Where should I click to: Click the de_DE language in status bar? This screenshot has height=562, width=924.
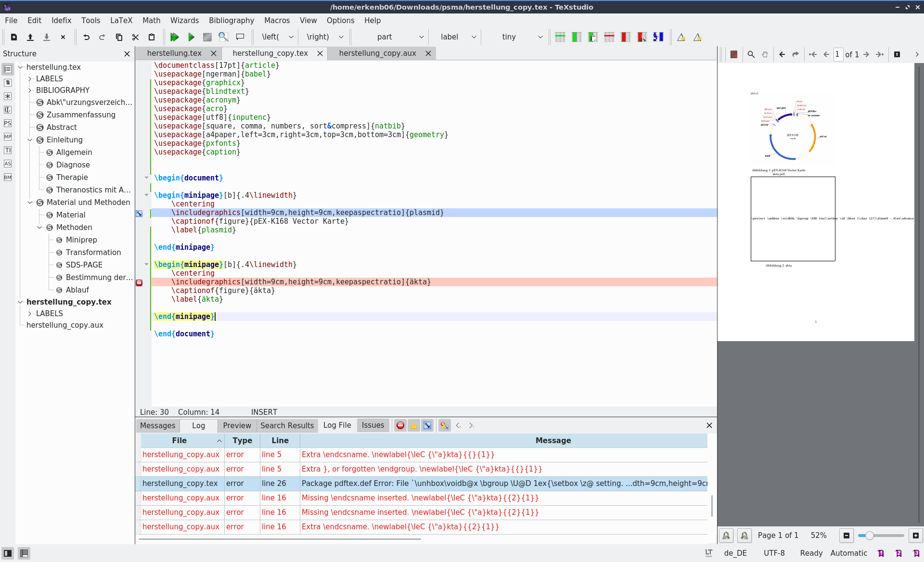coord(735,553)
